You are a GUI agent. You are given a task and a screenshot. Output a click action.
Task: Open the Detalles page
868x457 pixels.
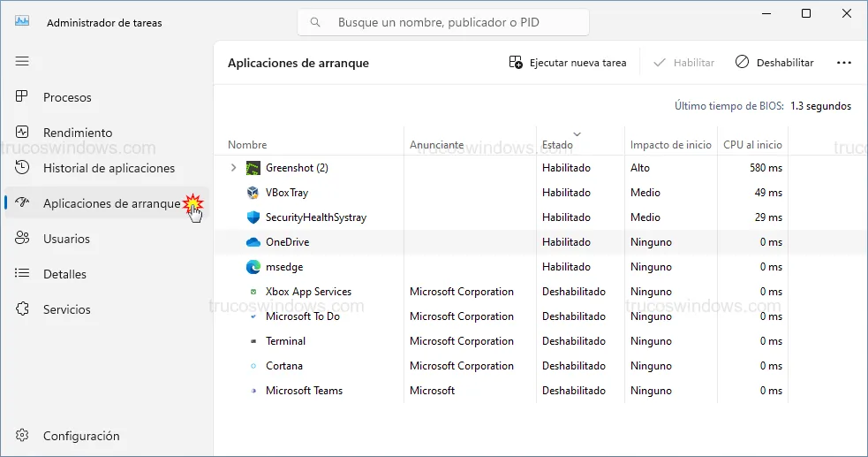tap(64, 274)
